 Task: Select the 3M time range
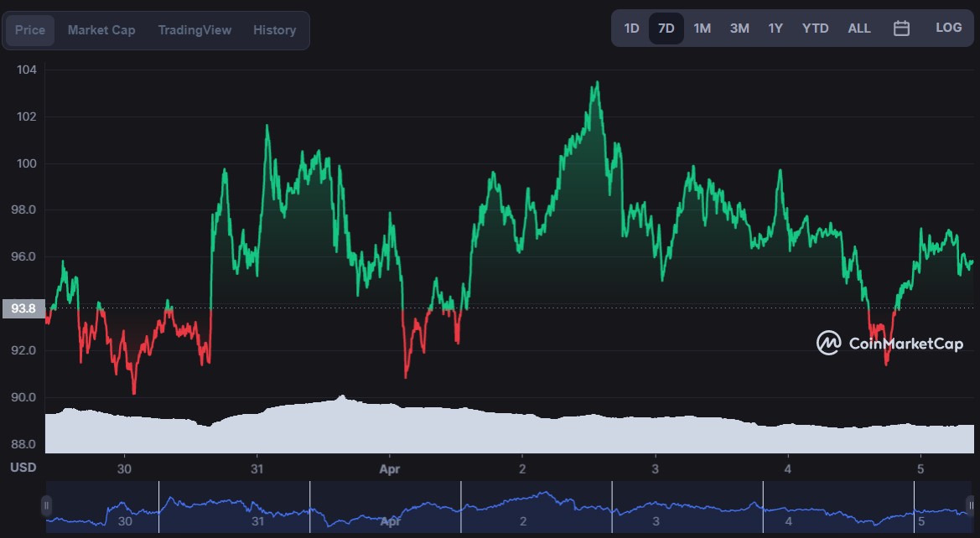[x=739, y=28]
